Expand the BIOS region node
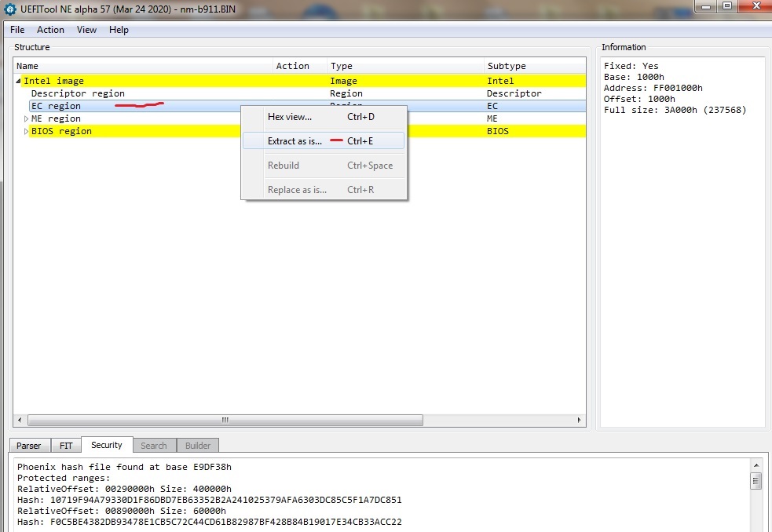Screen dimensions: 772x532 click(x=26, y=131)
